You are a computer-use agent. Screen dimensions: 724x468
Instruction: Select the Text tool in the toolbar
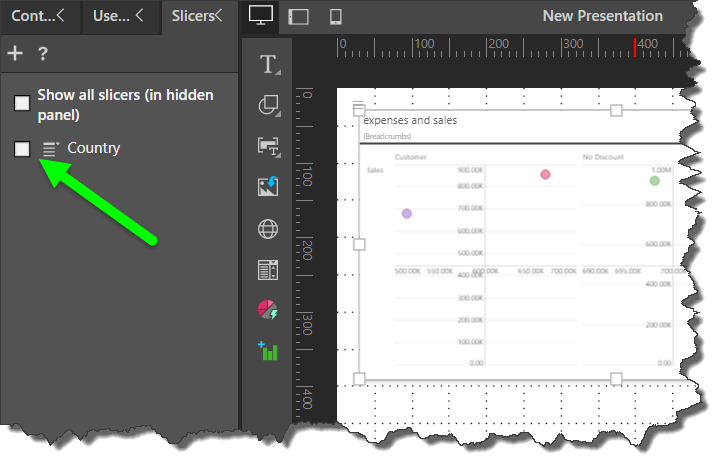point(268,65)
